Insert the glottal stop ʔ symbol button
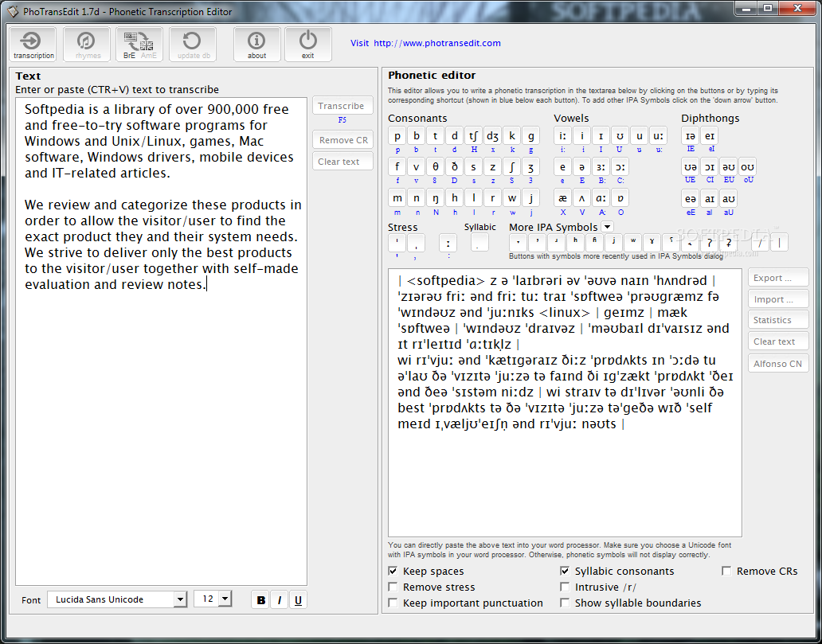 pos(709,243)
